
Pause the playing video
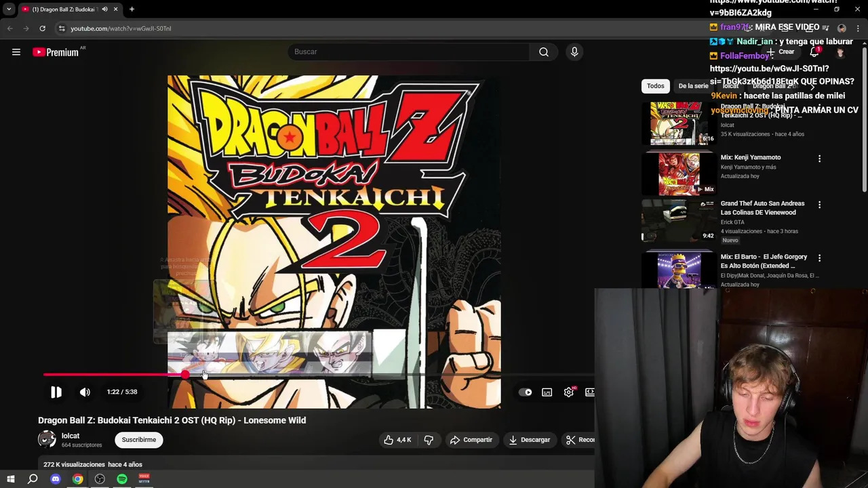(x=56, y=392)
